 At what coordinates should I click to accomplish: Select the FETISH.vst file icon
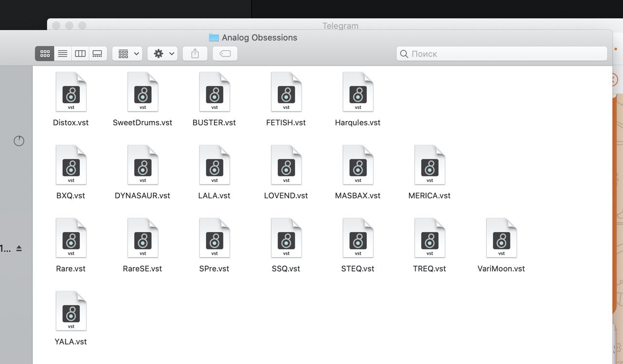click(x=286, y=92)
